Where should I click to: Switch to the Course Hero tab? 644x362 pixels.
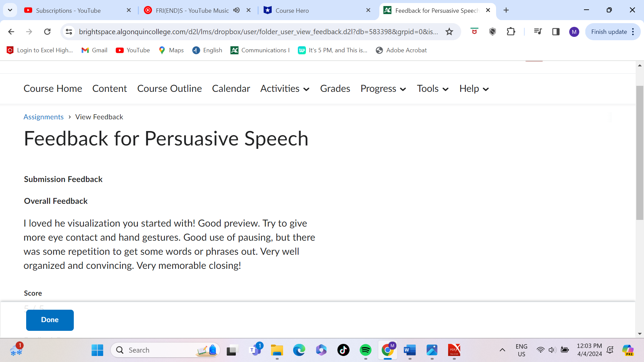(x=292, y=10)
